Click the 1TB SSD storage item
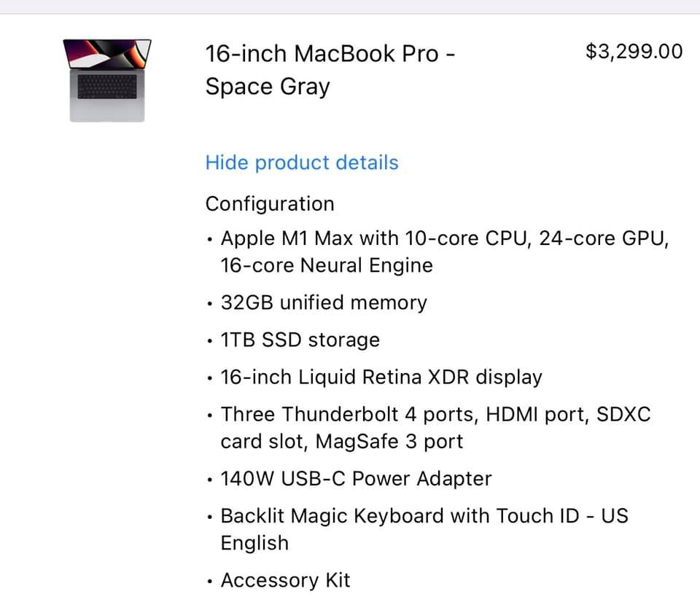700x605 pixels. coord(300,340)
